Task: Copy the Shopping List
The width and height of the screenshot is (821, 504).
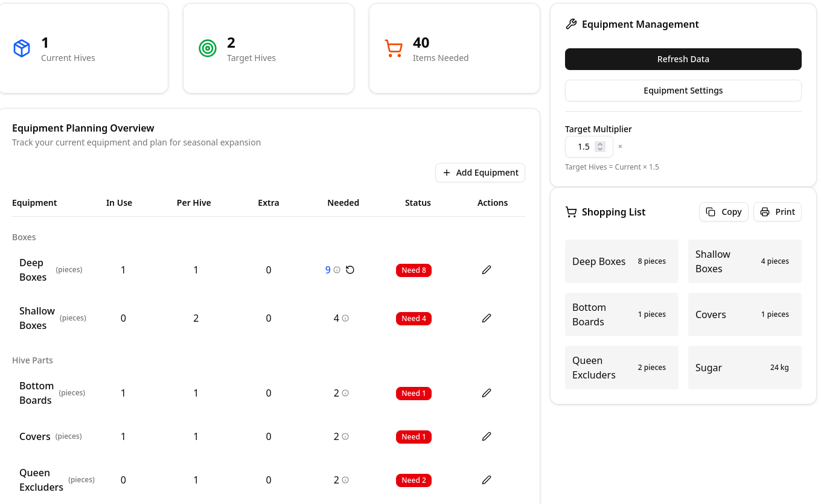Action: pos(723,212)
